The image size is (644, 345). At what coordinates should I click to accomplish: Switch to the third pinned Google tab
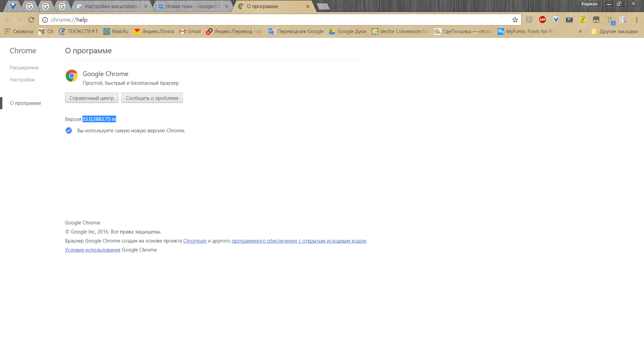point(62,6)
